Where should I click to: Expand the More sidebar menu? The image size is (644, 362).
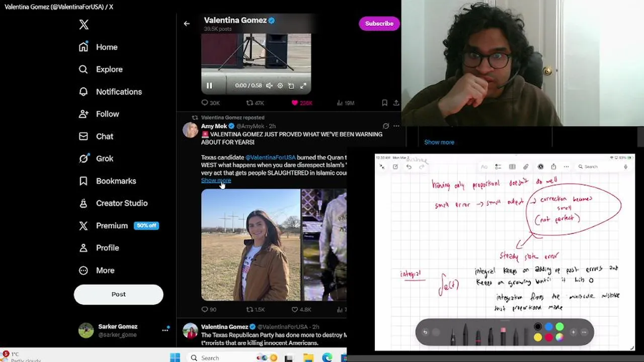click(97, 270)
